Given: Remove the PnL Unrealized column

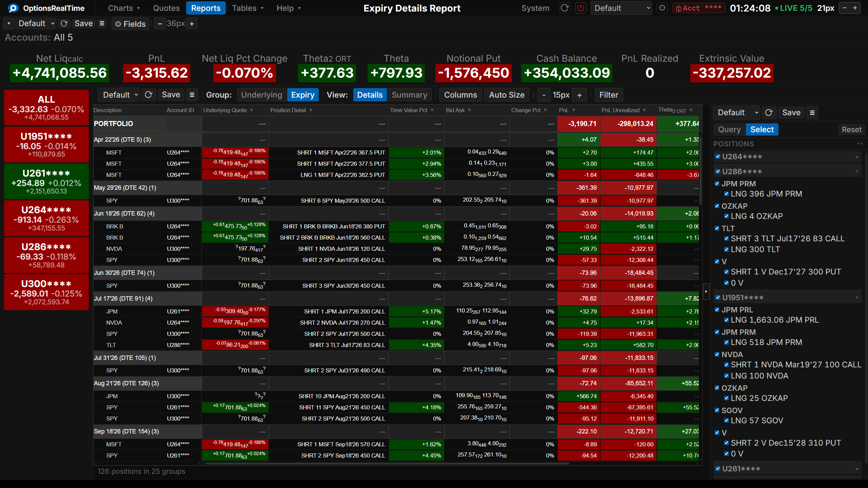Looking at the screenshot, I should (644, 110).
